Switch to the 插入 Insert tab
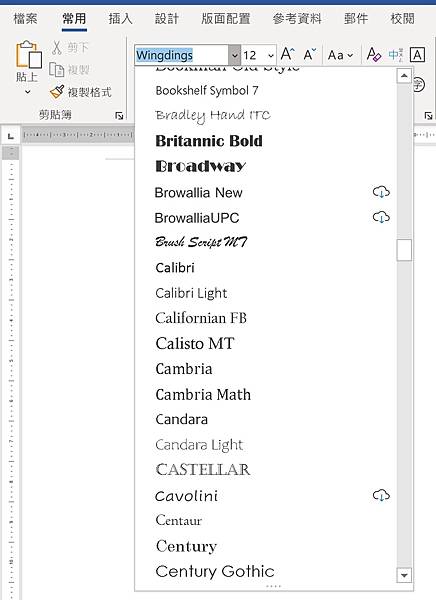The width and height of the screenshot is (436, 600). [x=120, y=18]
